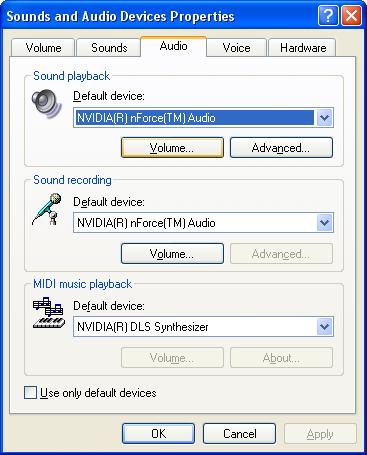Click the MIDI keyboard icon
The height and width of the screenshot is (455, 367).
[x=48, y=313]
